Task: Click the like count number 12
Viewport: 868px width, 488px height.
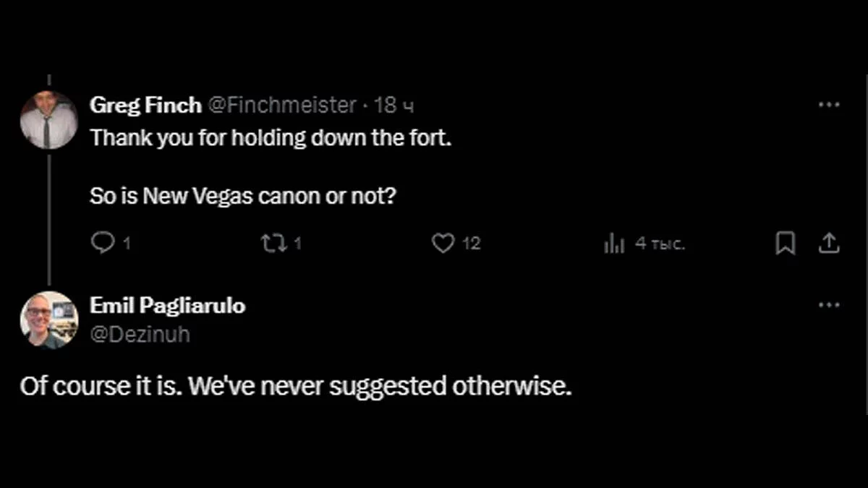Action: point(471,244)
